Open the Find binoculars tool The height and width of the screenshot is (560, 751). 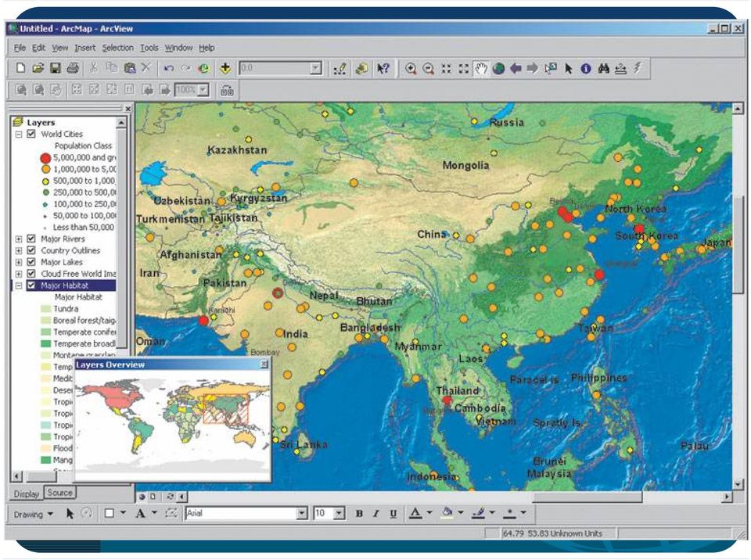(603, 69)
